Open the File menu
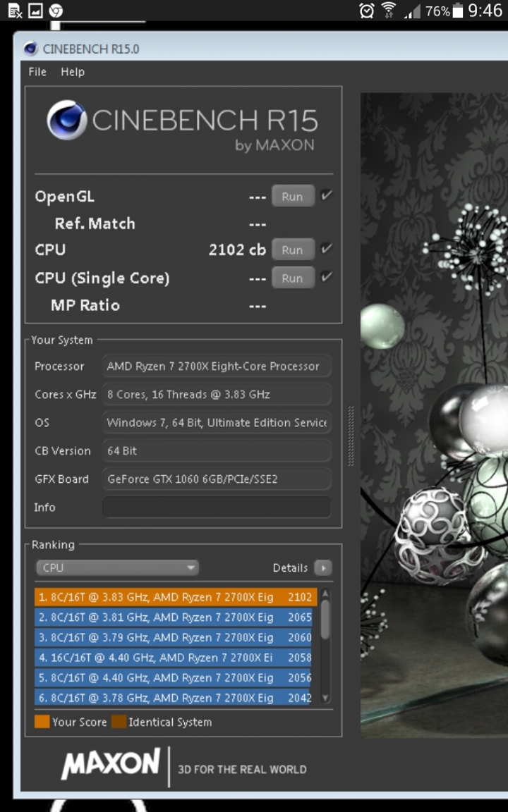 click(x=37, y=71)
